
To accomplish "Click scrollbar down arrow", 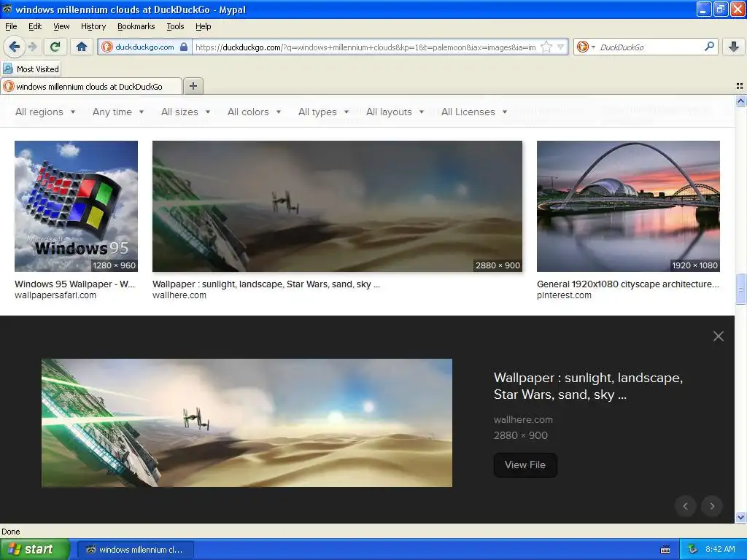I will [740, 517].
